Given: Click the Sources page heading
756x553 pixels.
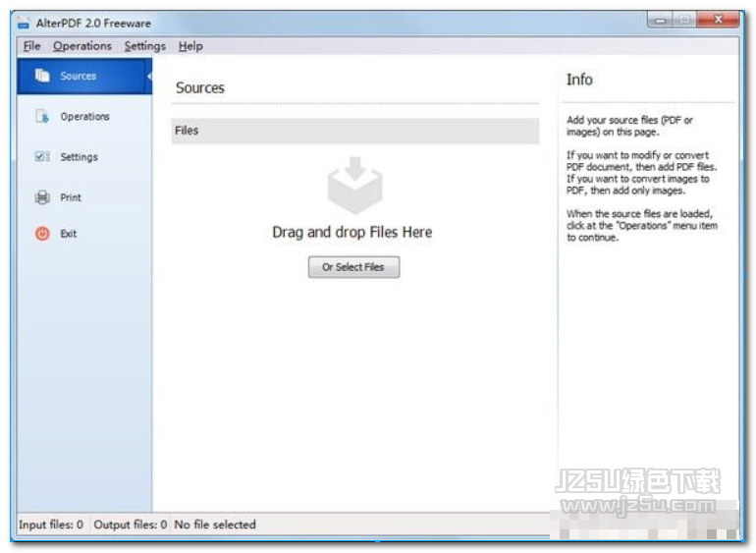Looking at the screenshot, I should [200, 87].
